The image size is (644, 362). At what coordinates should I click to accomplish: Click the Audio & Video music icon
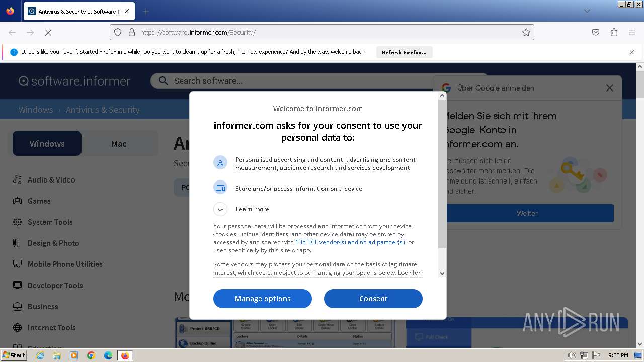point(17,180)
